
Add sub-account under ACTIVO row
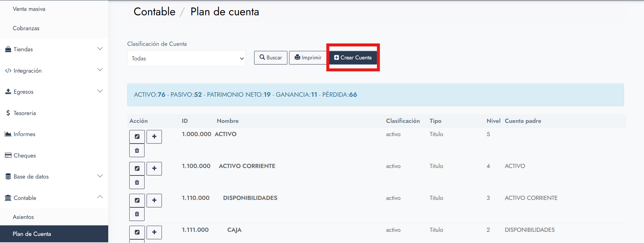(x=154, y=137)
